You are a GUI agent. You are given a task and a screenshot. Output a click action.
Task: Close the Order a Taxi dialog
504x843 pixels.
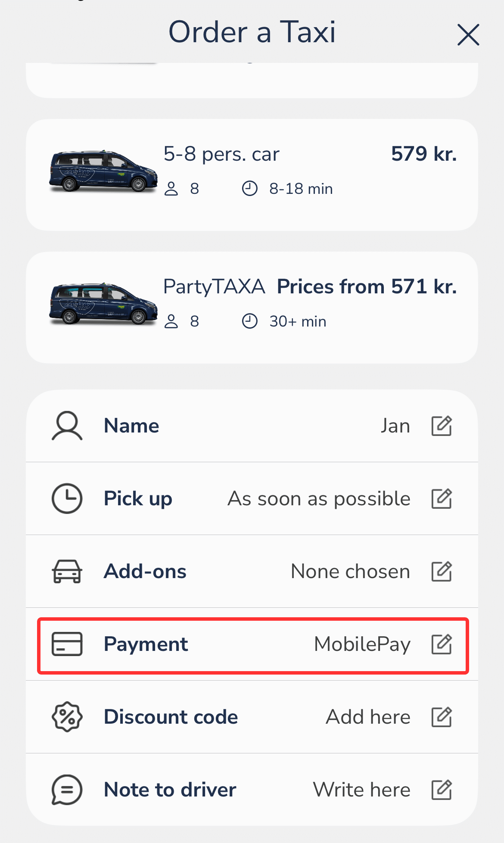point(468,34)
